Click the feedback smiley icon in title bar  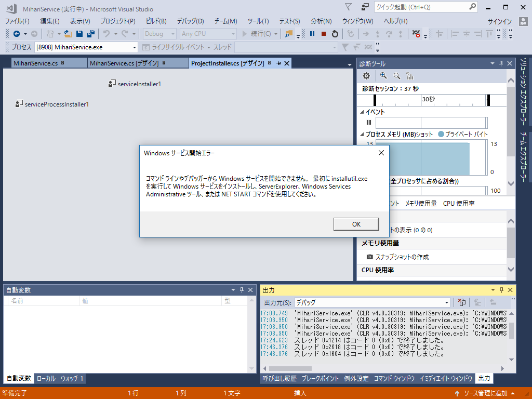pyautogui.click(x=365, y=7)
